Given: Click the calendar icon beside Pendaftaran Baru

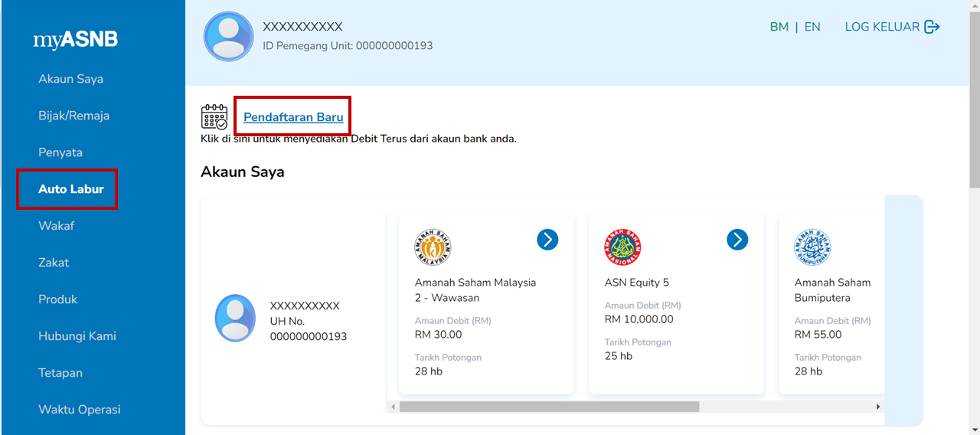Looking at the screenshot, I should click(x=214, y=117).
